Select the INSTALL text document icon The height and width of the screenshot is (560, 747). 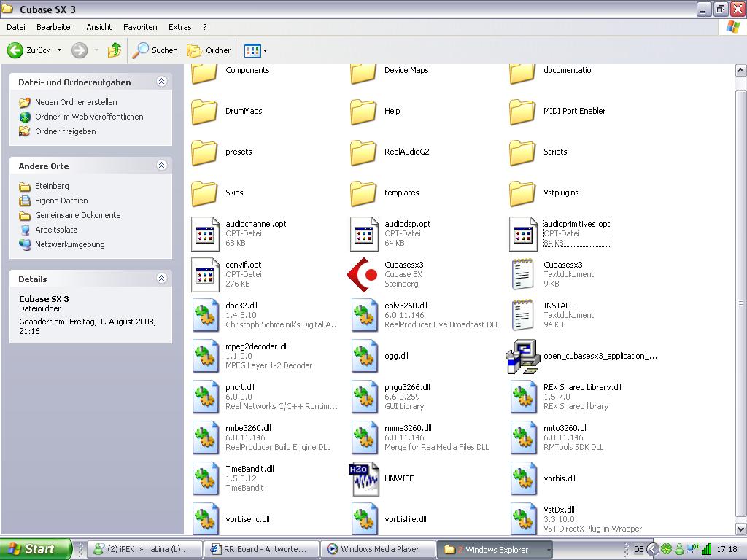pos(522,315)
